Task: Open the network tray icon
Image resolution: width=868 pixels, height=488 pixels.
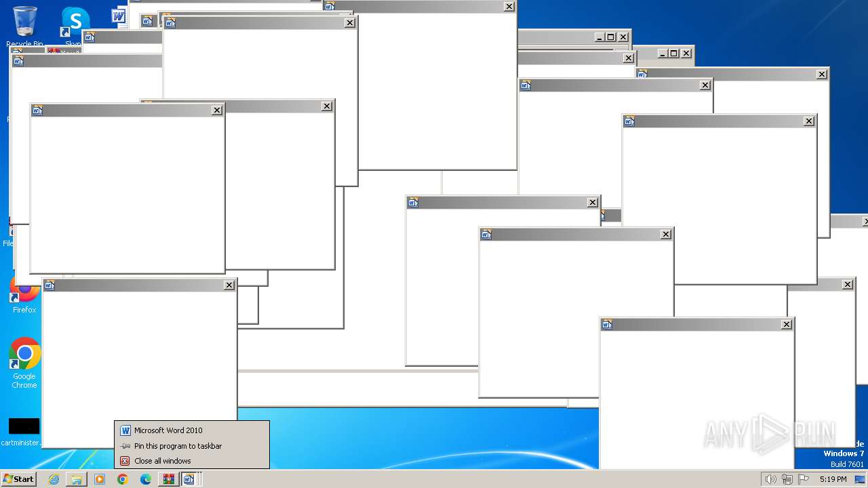Action: [x=787, y=479]
